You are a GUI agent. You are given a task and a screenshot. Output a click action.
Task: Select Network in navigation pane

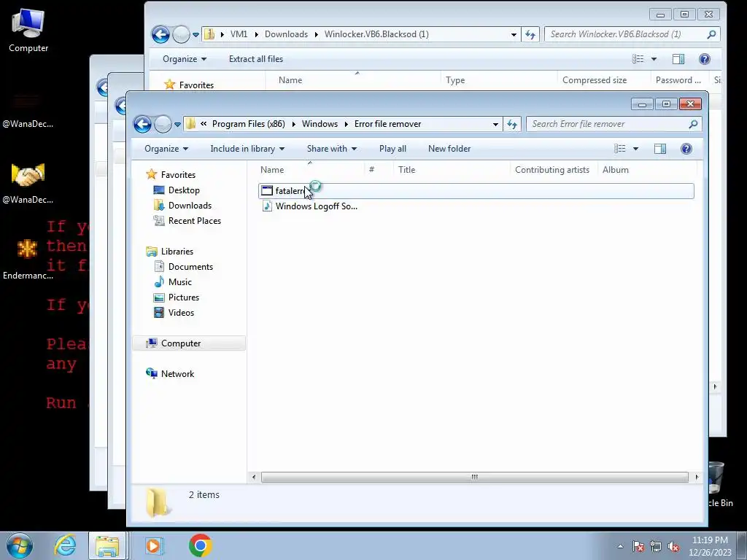coord(177,374)
